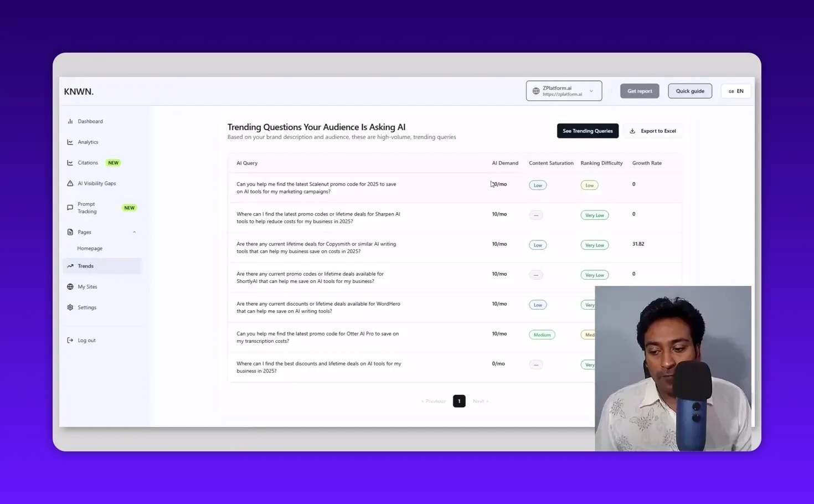Open the Quick guide

[x=690, y=90]
